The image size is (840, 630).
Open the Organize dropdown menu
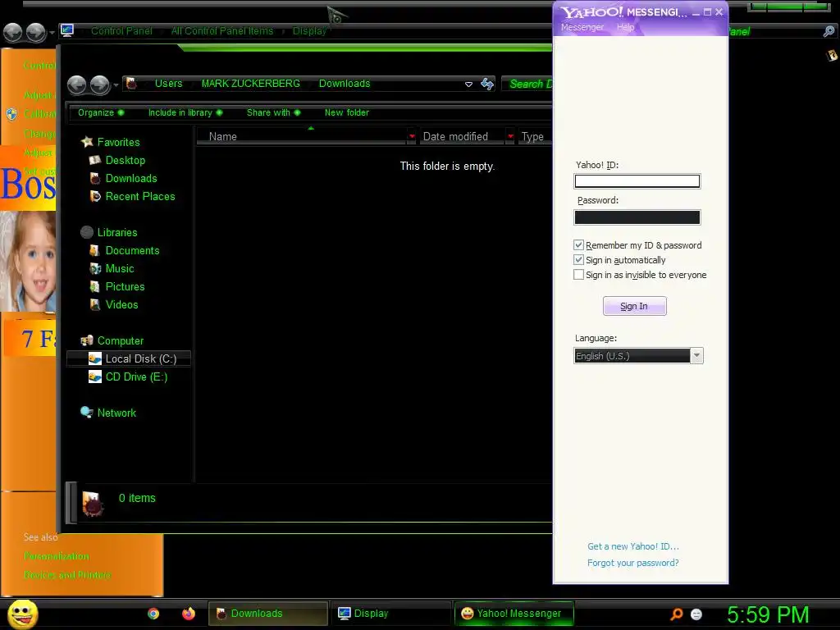pyautogui.click(x=101, y=112)
